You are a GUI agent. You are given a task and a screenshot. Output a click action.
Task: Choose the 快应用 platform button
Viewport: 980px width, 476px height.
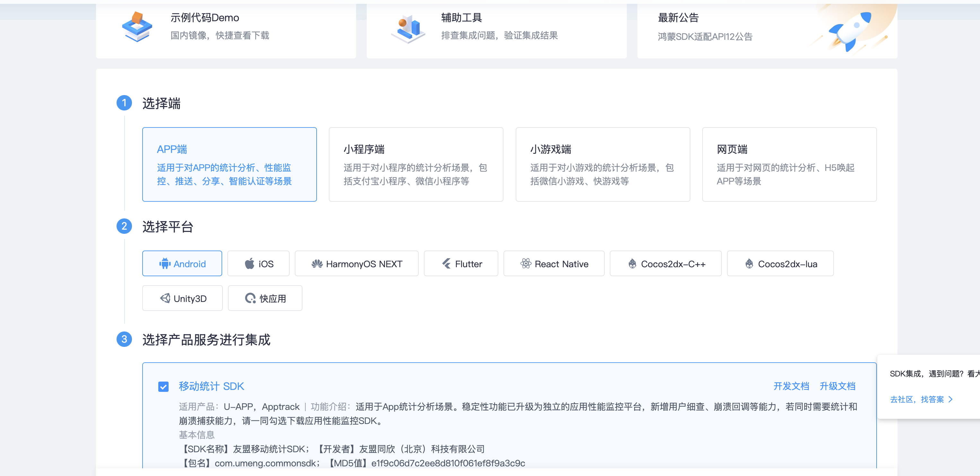click(x=265, y=298)
